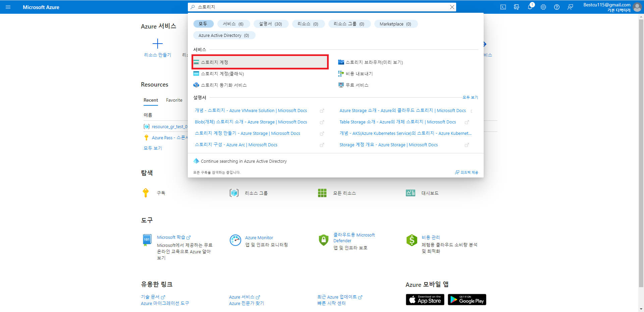Select the Marketplace (0) filter
The height and width of the screenshot is (312, 644).
(395, 24)
